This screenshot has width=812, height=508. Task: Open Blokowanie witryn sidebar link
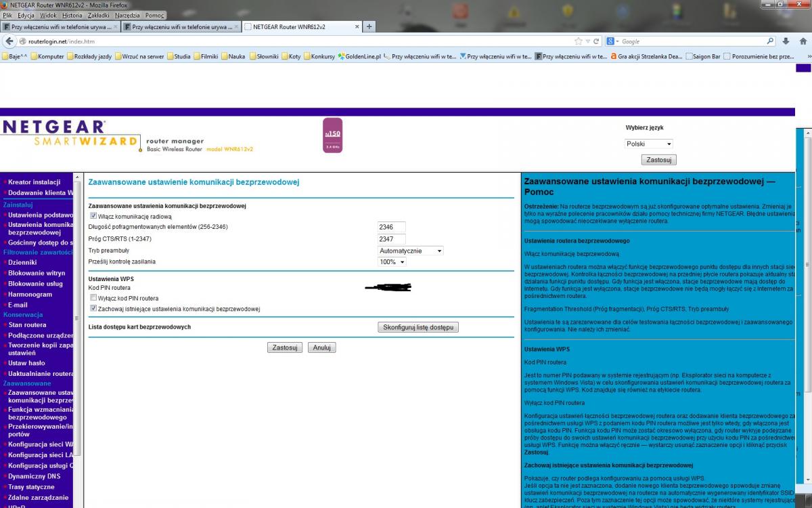click(37, 273)
